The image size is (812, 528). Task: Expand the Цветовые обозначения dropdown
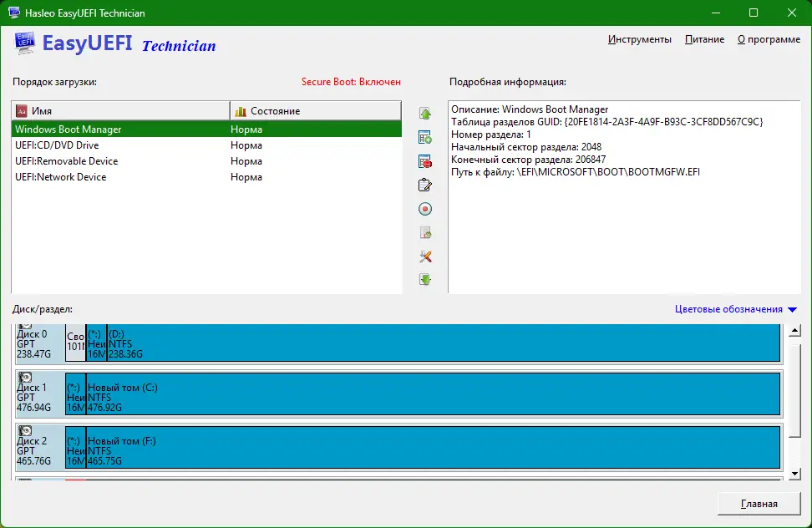736,309
